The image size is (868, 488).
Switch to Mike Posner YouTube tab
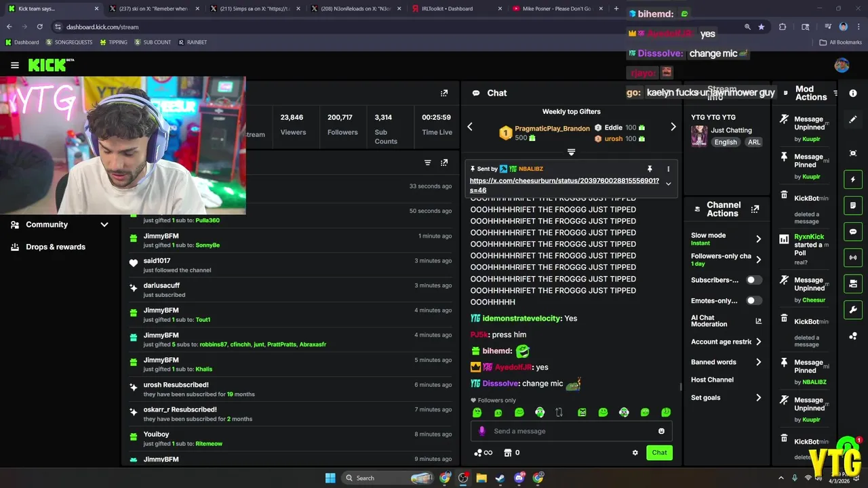coord(557,9)
